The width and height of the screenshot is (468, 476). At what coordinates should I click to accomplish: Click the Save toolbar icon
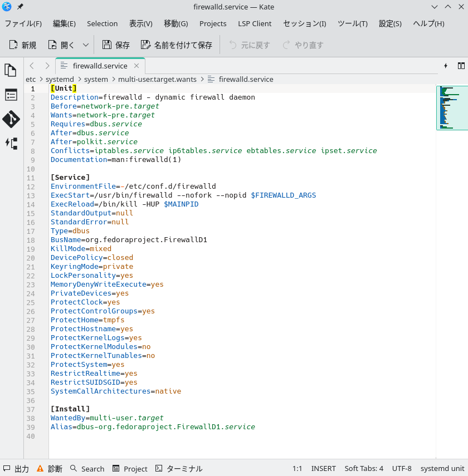point(116,45)
